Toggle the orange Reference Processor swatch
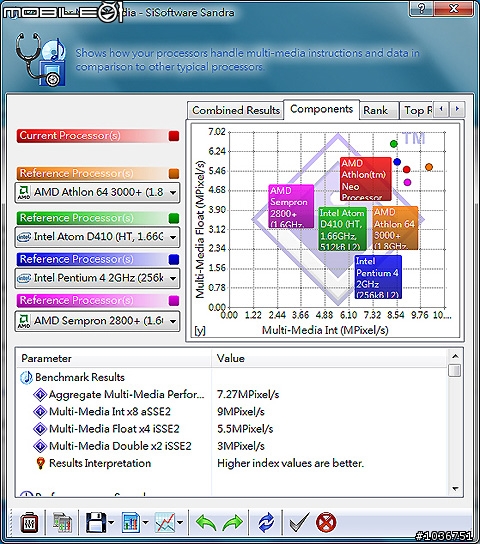Screen dimensions: 480x544 [x=174, y=173]
